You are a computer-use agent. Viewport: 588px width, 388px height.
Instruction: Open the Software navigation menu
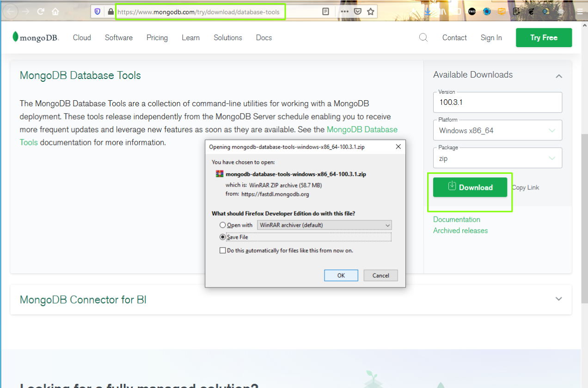pos(119,37)
